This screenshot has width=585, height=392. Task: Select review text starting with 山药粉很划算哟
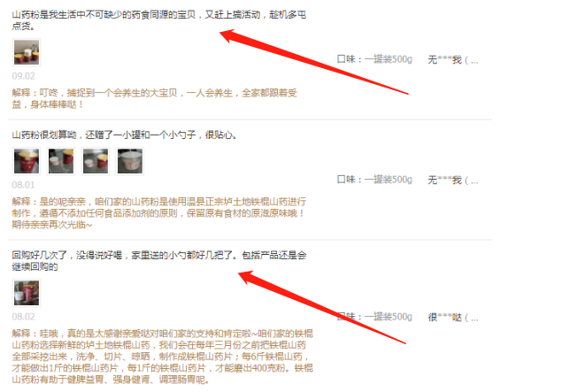coord(124,135)
